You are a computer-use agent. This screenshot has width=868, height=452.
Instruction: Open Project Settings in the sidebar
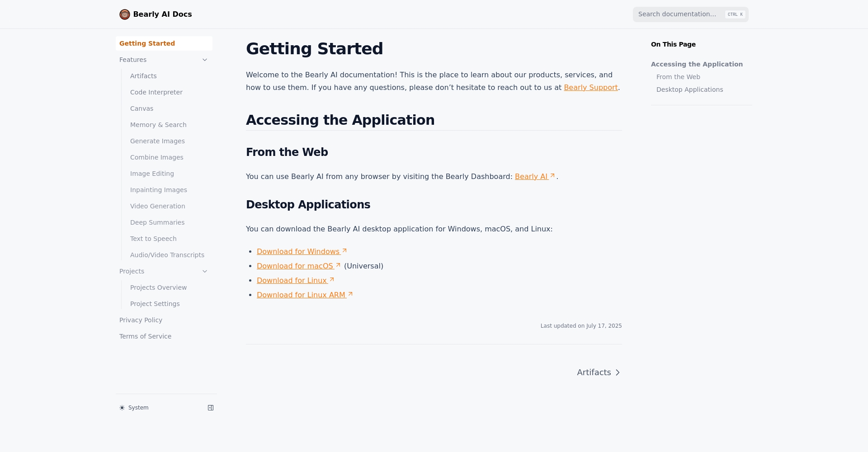tap(155, 304)
